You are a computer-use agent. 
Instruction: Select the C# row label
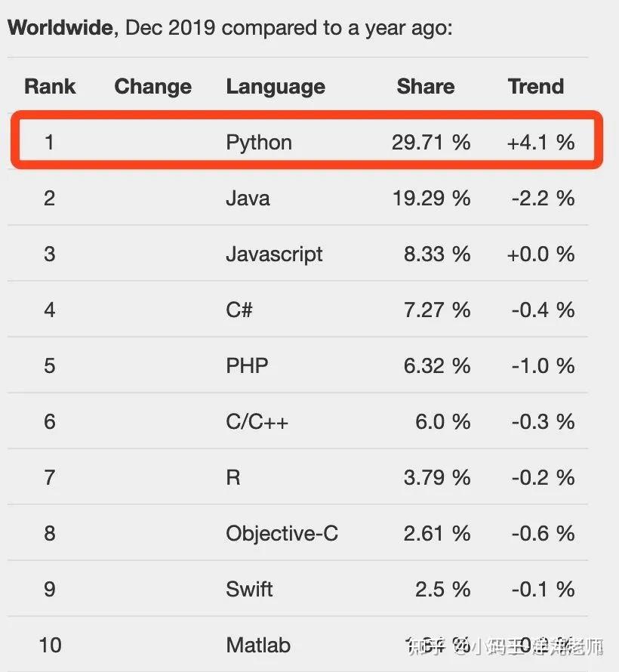coord(239,310)
